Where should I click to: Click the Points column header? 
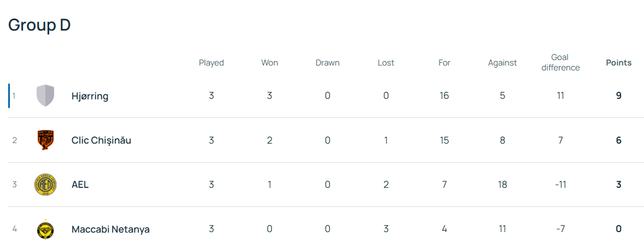click(x=618, y=63)
